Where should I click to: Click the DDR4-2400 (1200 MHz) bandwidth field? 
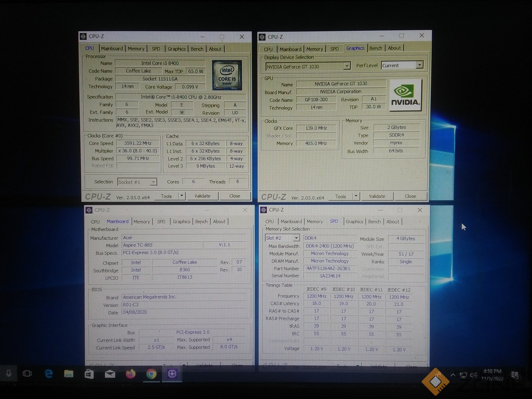click(330, 246)
